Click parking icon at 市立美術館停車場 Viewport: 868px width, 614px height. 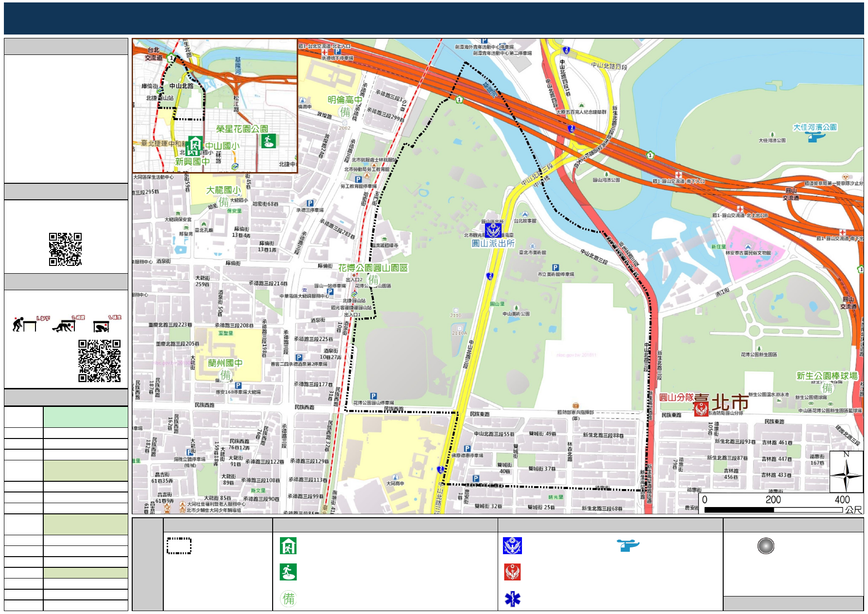click(x=556, y=267)
